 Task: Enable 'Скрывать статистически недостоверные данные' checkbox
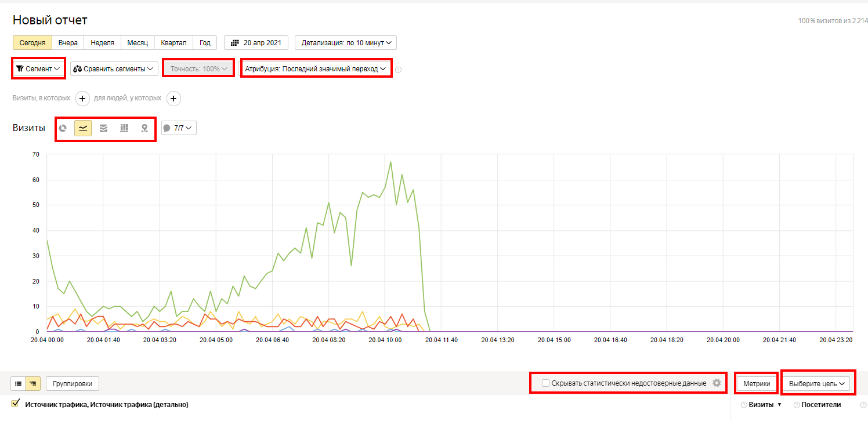point(545,383)
